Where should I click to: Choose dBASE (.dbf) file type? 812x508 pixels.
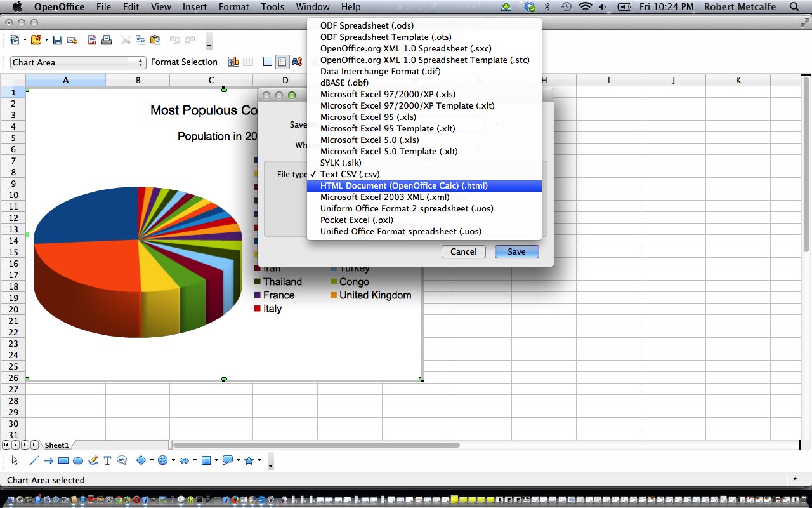[x=424, y=83]
